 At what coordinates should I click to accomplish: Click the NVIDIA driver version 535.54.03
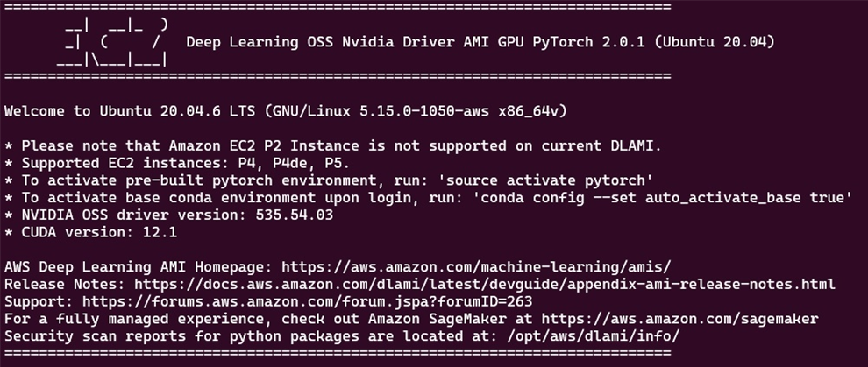click(295, 215)
